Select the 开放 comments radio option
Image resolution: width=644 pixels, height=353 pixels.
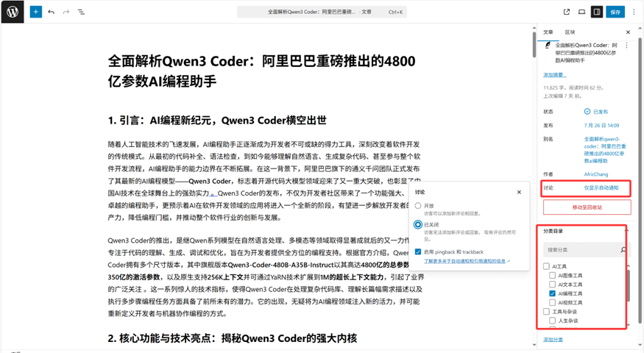tap(418, 206)
